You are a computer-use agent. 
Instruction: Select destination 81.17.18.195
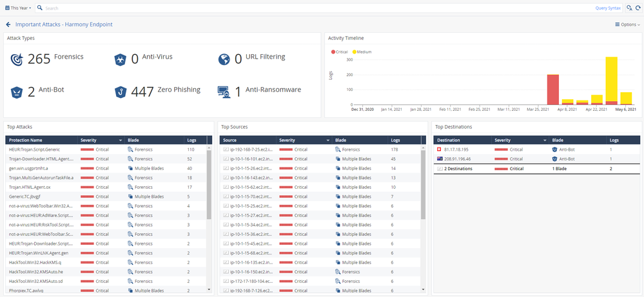[537, 149]
